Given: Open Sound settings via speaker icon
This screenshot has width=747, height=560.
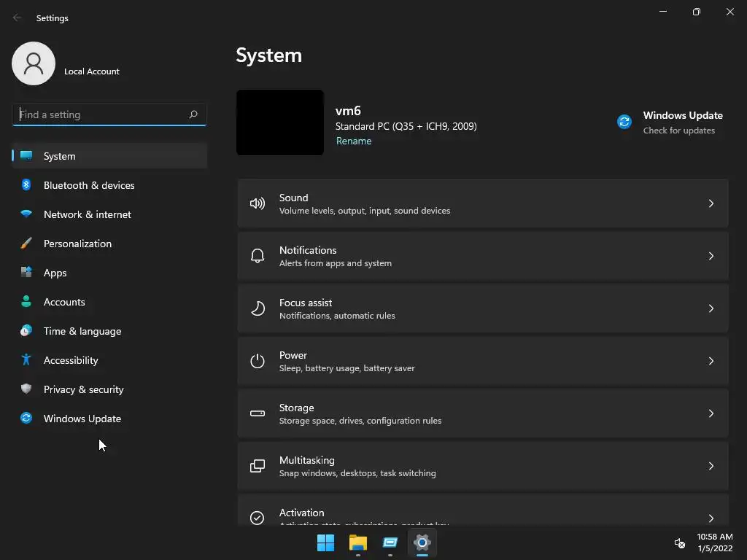Looking at the screenshot, I should (x=258, y=204).
